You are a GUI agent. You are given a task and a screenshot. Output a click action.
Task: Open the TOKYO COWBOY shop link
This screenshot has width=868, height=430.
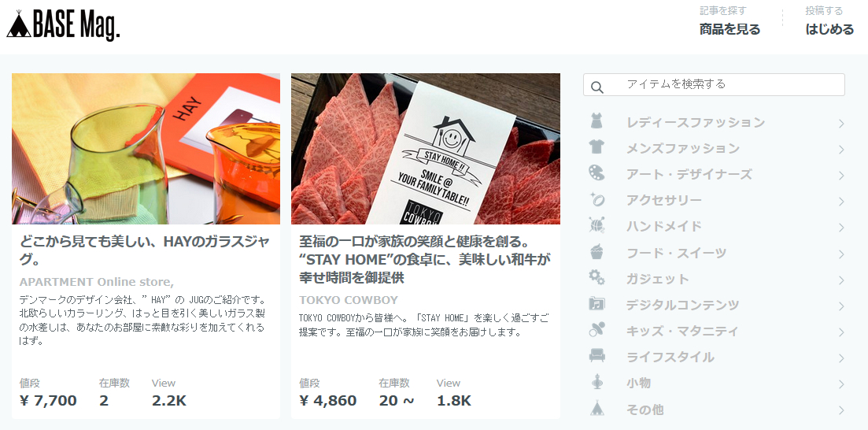[x=349, y=300]
